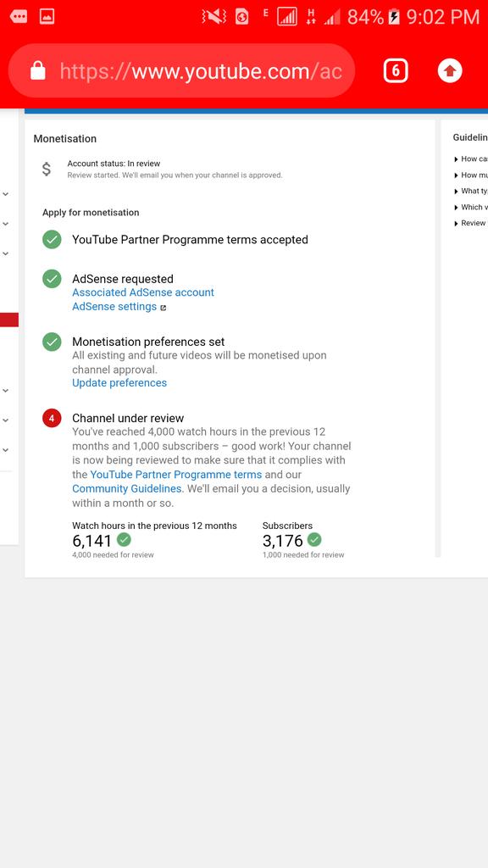Open the image notification icon in status bar
Image resolution: width=488 pixels, height=868 pixels.
pos(47,17)
